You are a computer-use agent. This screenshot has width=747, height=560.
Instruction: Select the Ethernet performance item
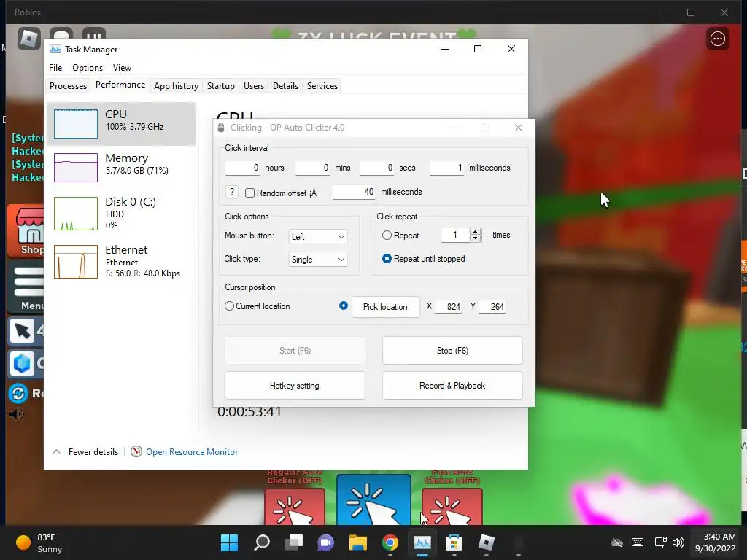click(x=122, y=261)
